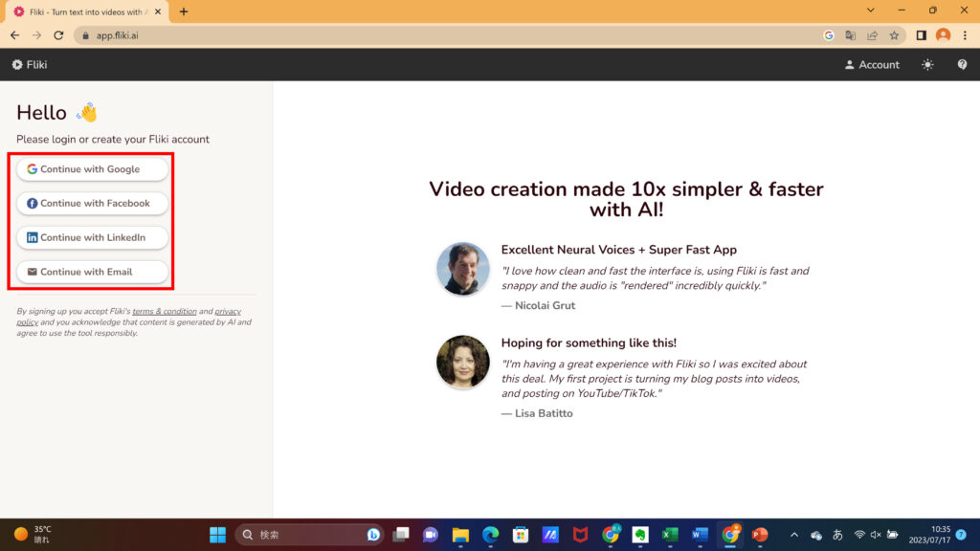Bookmark this page with the star icon
Screen dimensions: 980x551
click(x=895, y=35)
